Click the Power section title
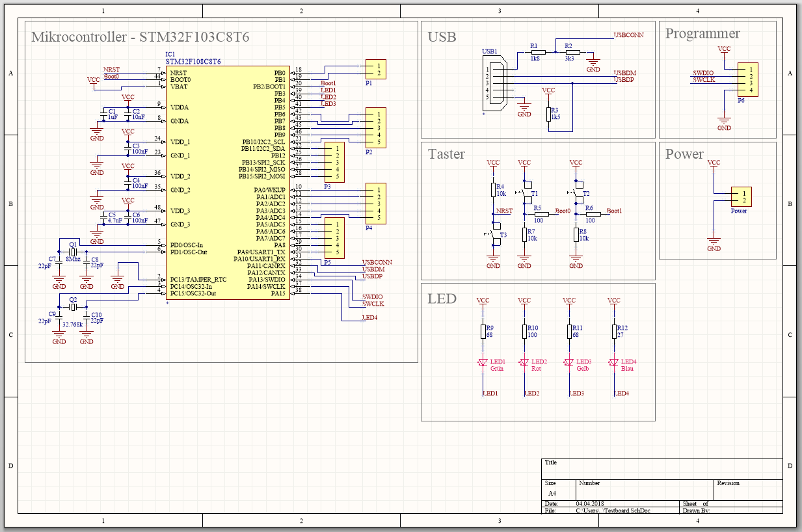 (x=684, y=154)
